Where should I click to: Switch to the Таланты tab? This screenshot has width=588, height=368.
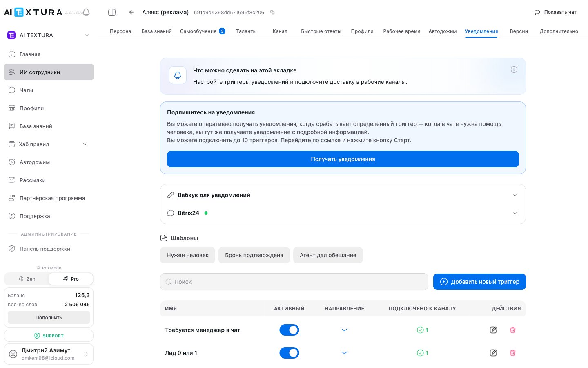[x=246, y=31]
